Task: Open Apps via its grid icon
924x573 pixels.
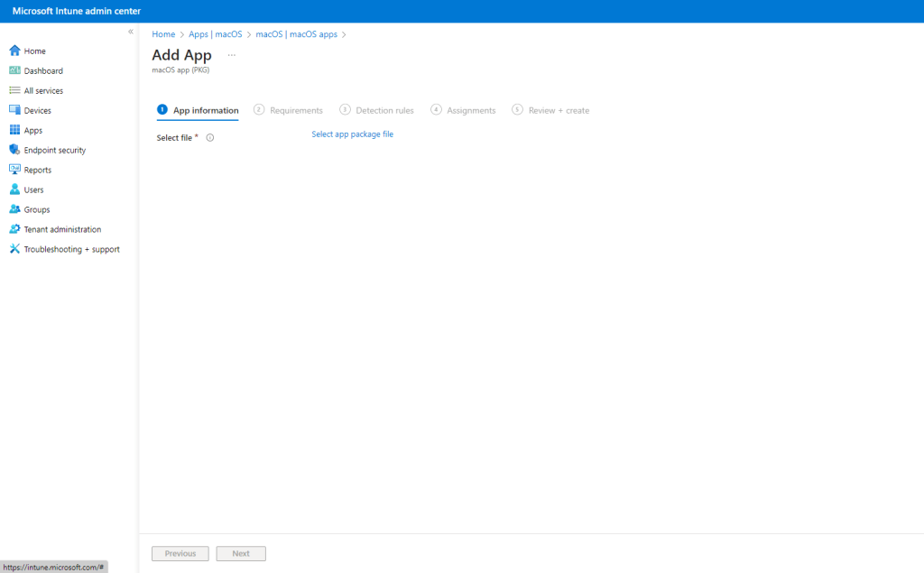Action: click(x=14, y=131)
